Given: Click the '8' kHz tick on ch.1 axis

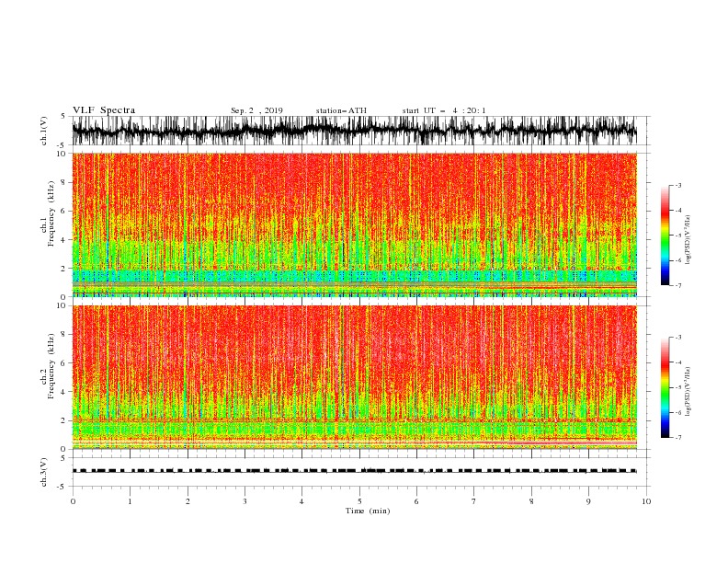Looking at the screenshot, I should (63, 182).
